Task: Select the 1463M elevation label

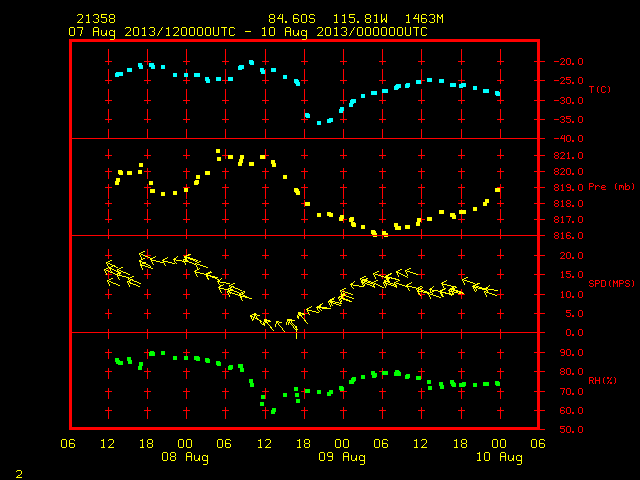Action: (x=424, y=19)
